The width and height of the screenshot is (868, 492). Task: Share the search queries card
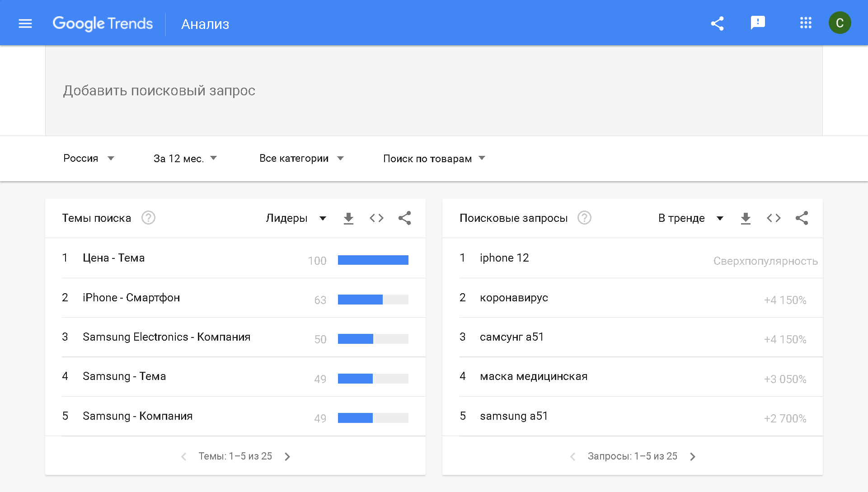point(802,218)
